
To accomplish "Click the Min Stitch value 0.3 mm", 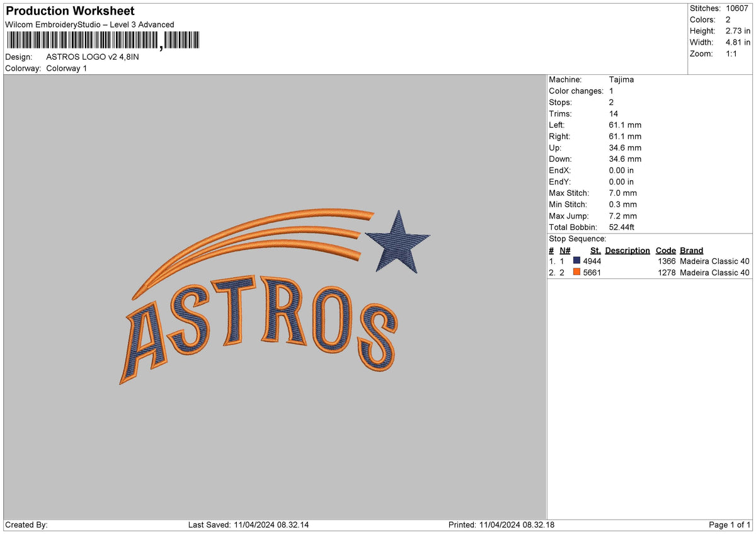I will pyautogui.click(x=622, y=204).
